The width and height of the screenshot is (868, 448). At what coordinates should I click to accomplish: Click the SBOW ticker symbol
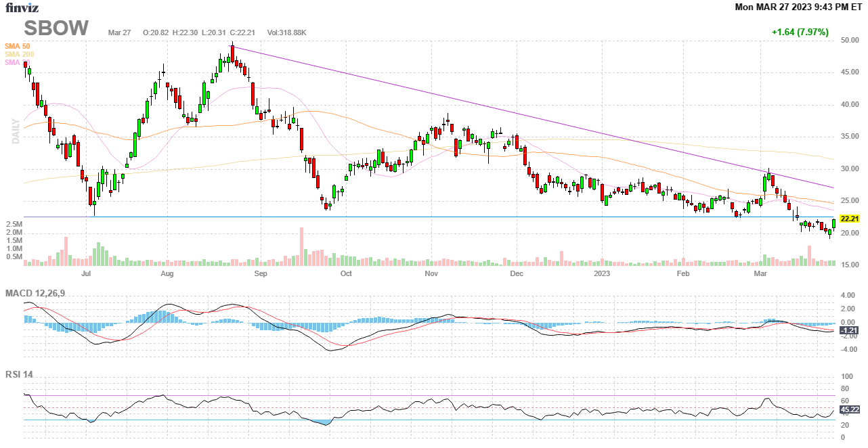57,28
